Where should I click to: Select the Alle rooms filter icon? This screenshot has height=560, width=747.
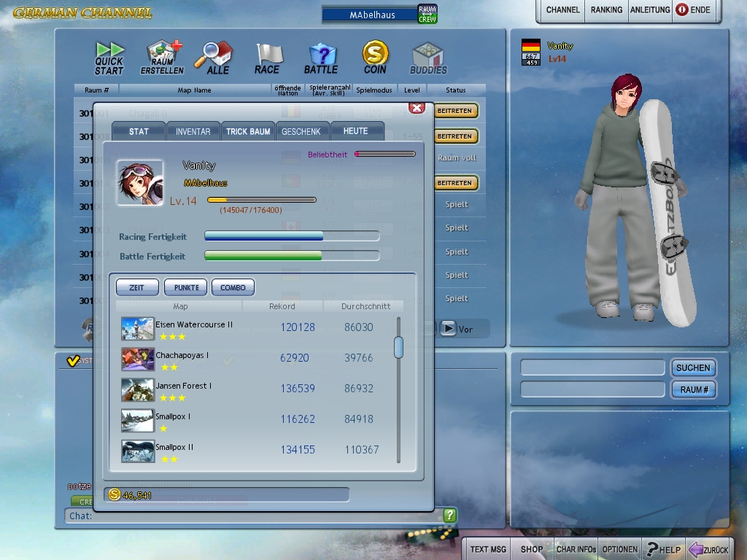pos(217,58)
